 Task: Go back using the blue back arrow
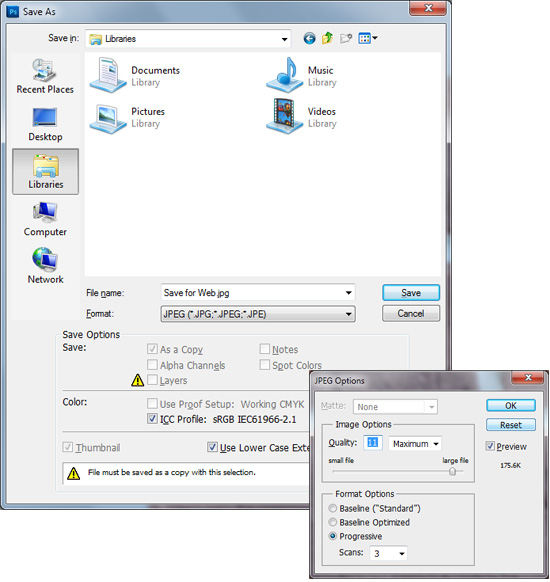pos(309,38)
